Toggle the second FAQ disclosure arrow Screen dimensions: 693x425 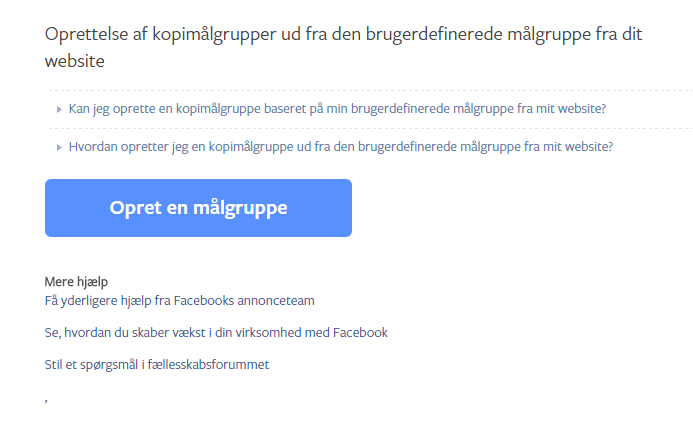[x=59, y=148]
